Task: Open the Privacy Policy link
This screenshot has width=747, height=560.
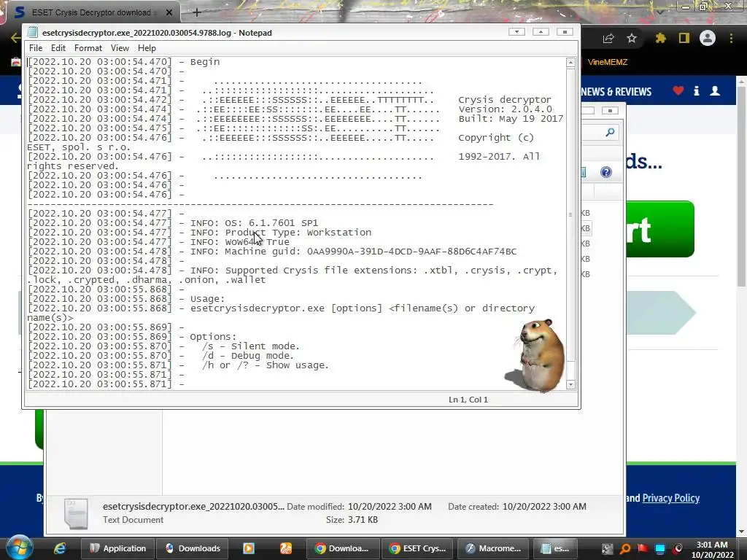Action: point(671,498)
